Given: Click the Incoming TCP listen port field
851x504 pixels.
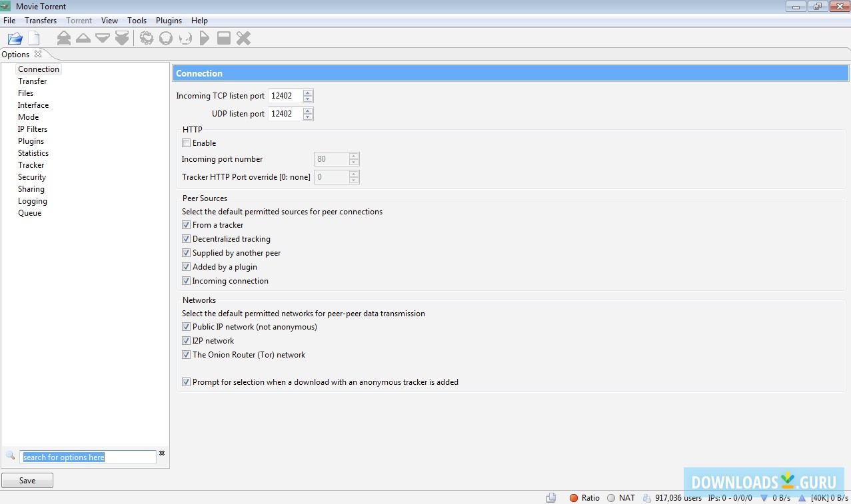Looking at the screenshot, I should 285,96.
